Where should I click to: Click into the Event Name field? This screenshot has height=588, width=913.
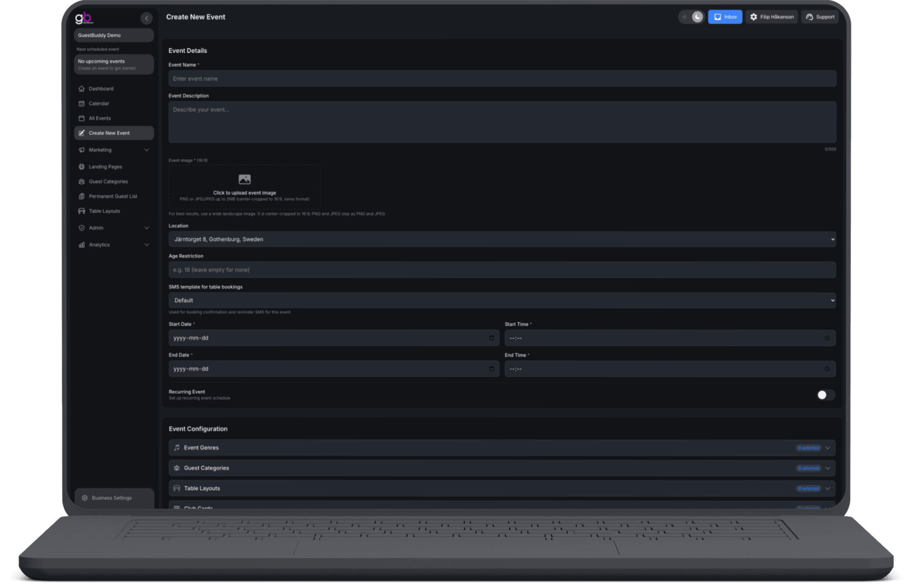coord(502,79)
